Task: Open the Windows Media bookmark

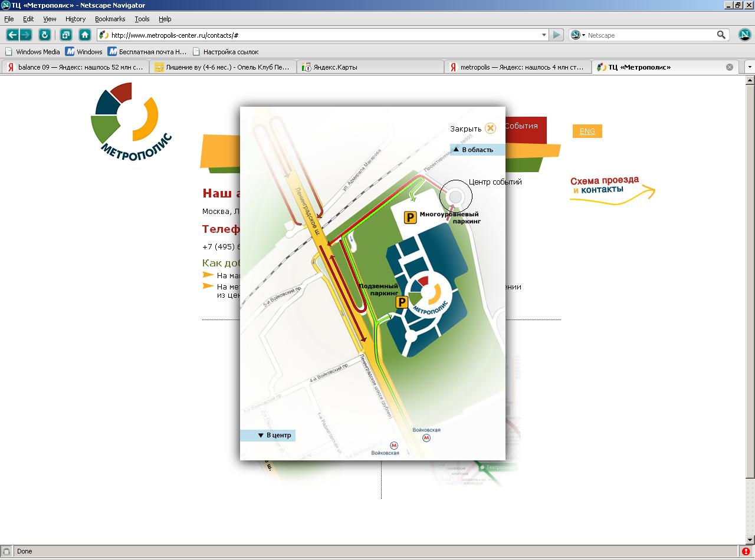Action: tap(32, 52)
